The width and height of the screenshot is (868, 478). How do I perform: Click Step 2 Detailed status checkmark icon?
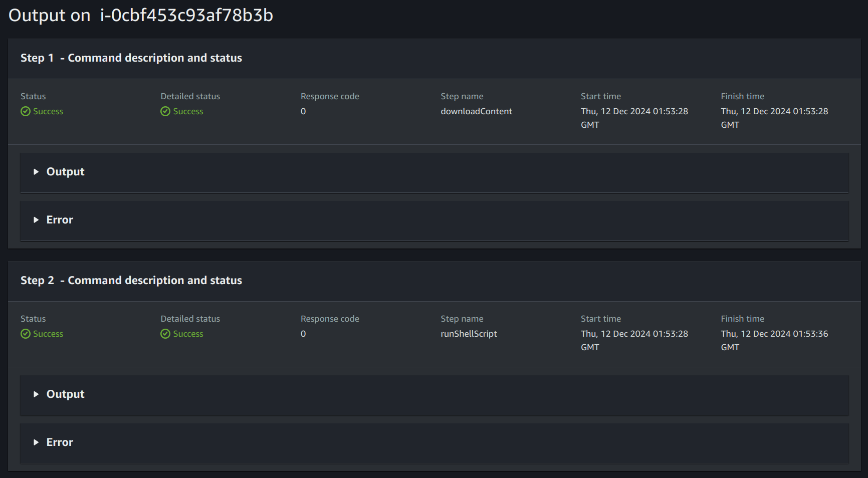pos(165,334)
